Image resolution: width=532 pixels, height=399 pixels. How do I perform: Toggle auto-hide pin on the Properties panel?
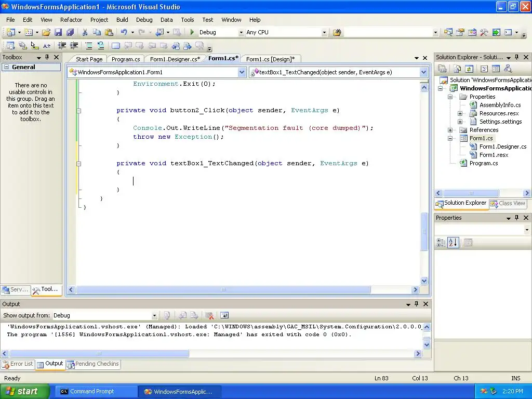point(517,218)
